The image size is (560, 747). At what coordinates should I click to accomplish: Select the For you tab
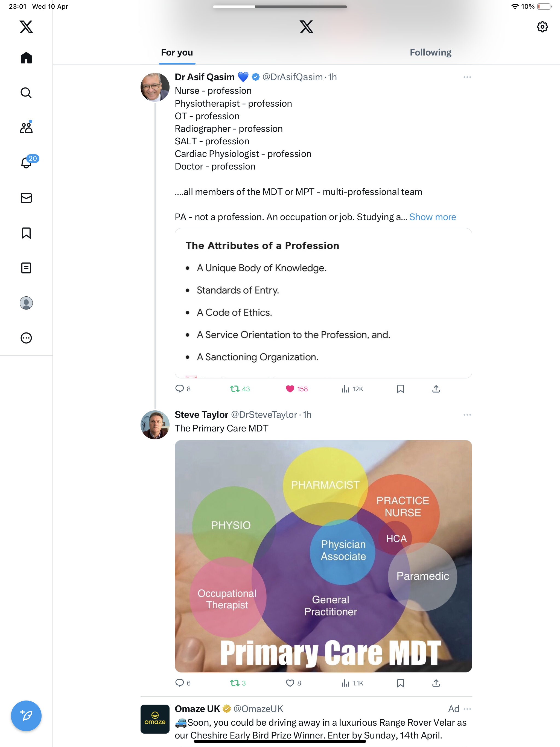pos(177,52)
